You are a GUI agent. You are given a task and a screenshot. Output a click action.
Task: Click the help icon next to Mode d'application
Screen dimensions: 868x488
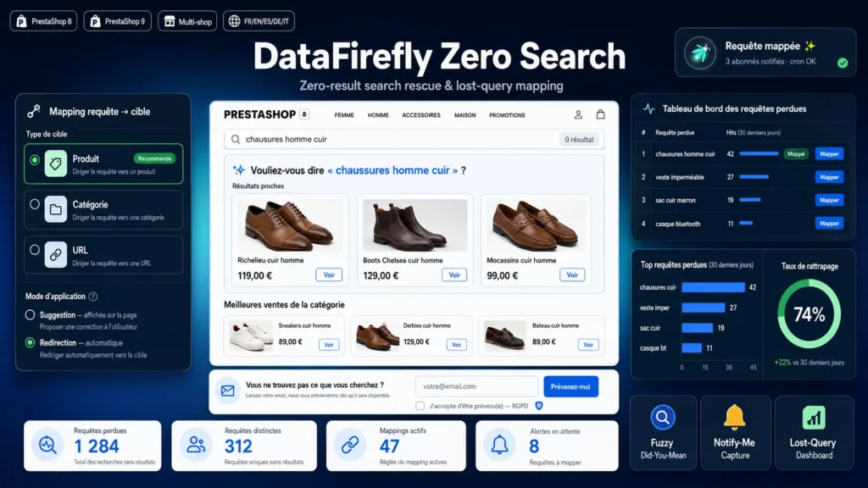(93, 297)
